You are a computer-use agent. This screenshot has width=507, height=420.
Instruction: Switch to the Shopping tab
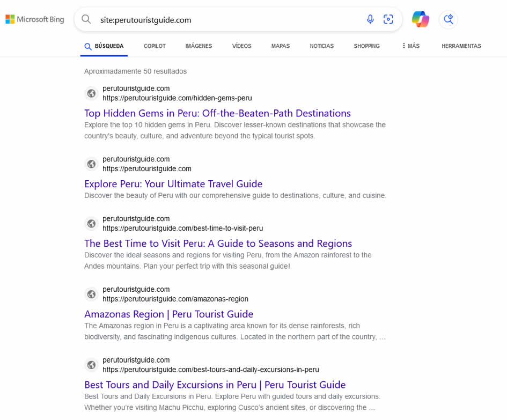tap(366, 46)
